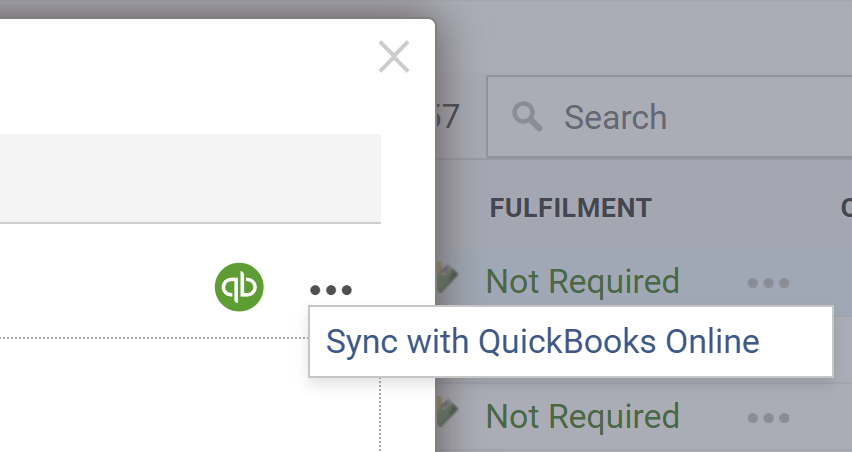Click the green QuickBooks icon

click(239, 287)
